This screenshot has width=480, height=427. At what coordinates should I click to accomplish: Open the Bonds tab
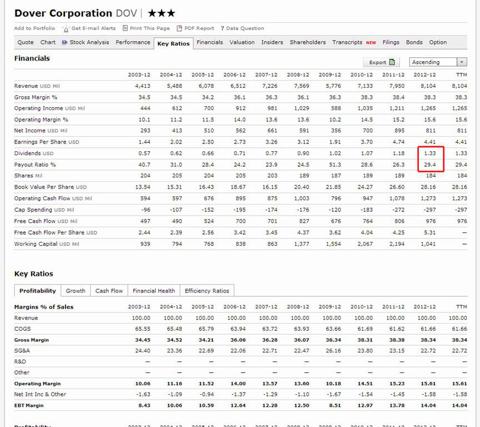[414, 42]
